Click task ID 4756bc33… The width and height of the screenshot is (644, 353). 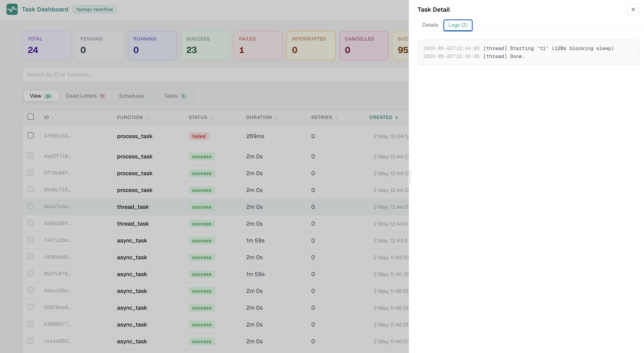(57, 136)
